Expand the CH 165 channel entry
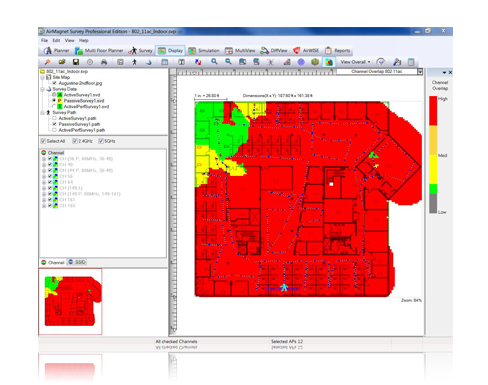 [x=44, y=206]
